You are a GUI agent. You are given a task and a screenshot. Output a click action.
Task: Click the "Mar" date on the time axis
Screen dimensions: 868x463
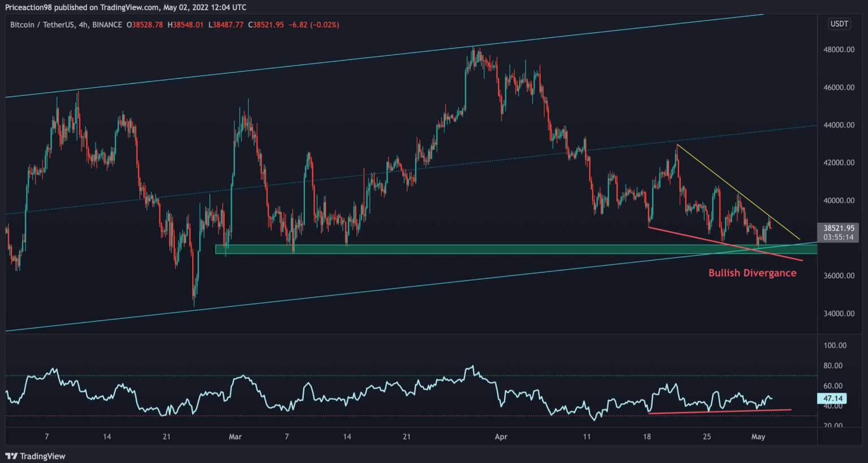[x=235, y=436]
